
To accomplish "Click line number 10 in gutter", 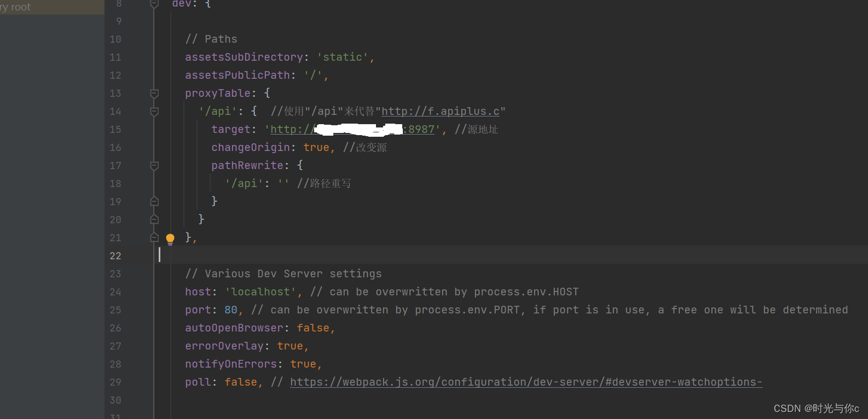I will 115,39.
